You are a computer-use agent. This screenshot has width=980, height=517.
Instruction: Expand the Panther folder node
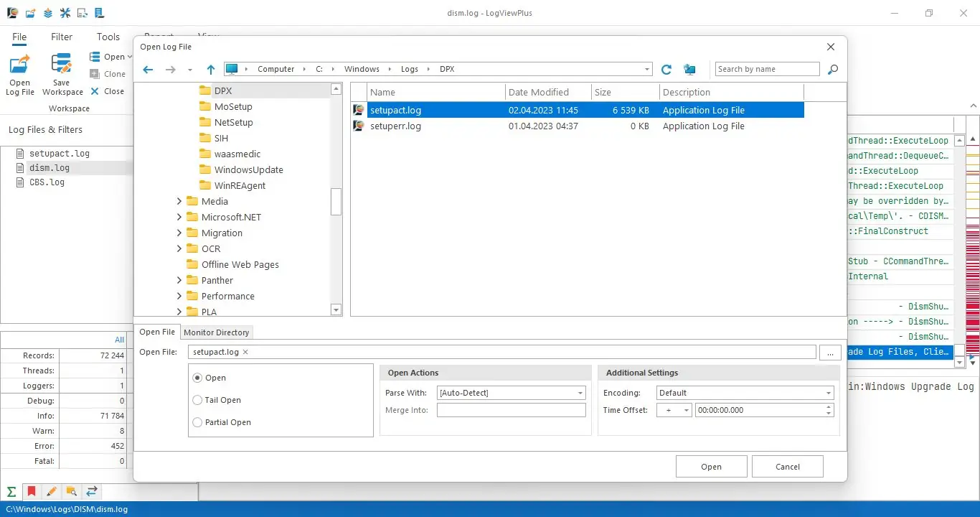tap(179, 281)
